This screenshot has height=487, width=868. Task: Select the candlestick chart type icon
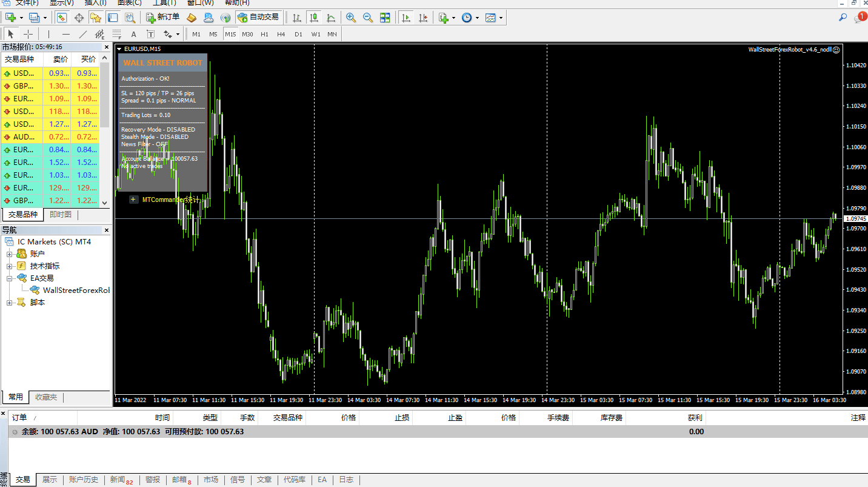coord(313,18)
